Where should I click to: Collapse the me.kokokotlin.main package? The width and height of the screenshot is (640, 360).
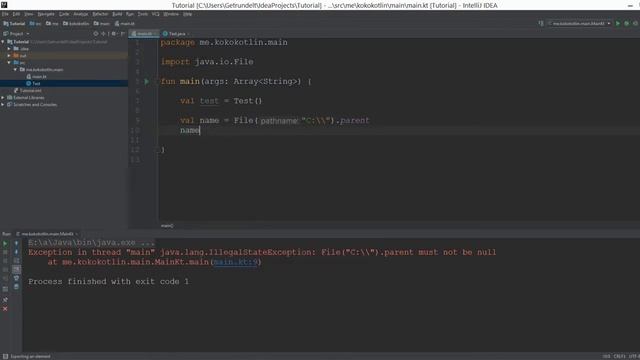(x=16, y=69)
